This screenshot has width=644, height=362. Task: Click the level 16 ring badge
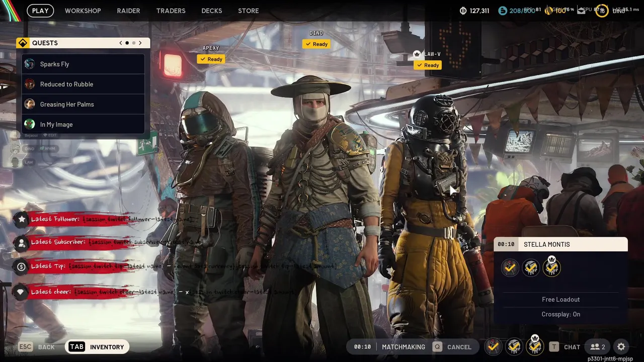602,11
